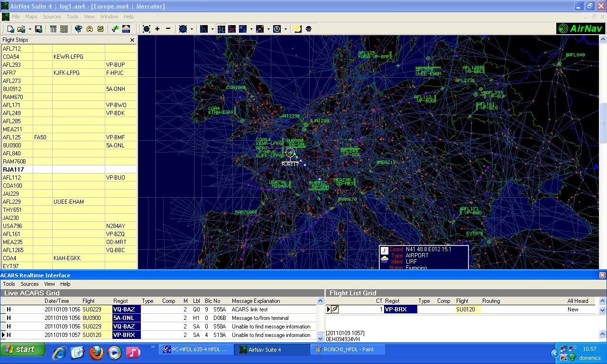Image resolution: width=607 pixels, height=364 pixels.
Task: Zoom out with the minus icon
Action: click(168, 29)
